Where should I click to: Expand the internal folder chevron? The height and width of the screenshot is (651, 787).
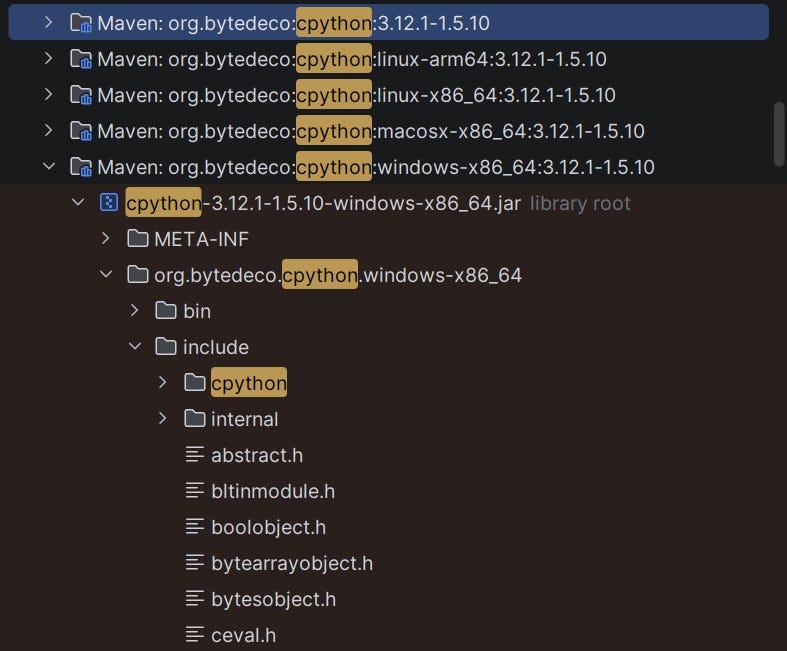point(162,419)
